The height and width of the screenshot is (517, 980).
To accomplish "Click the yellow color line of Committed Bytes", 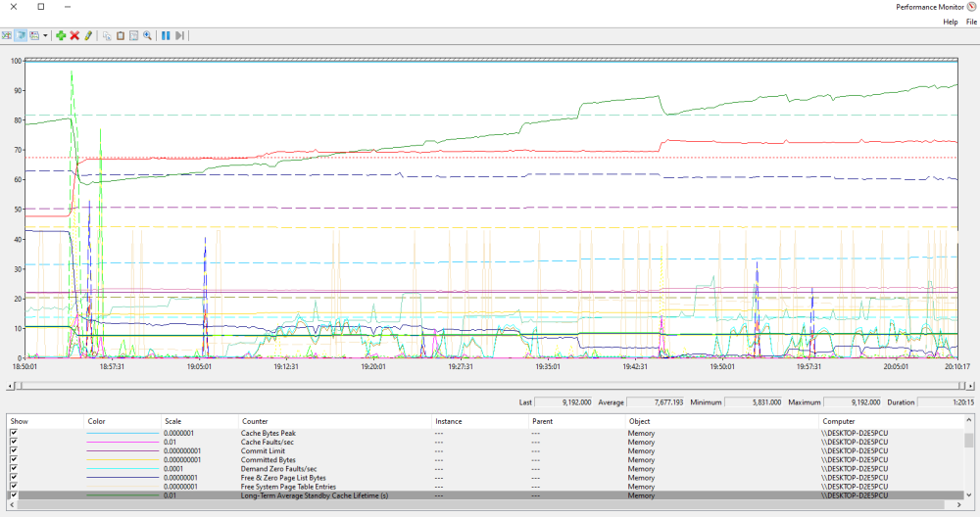I will pos(122,459).
